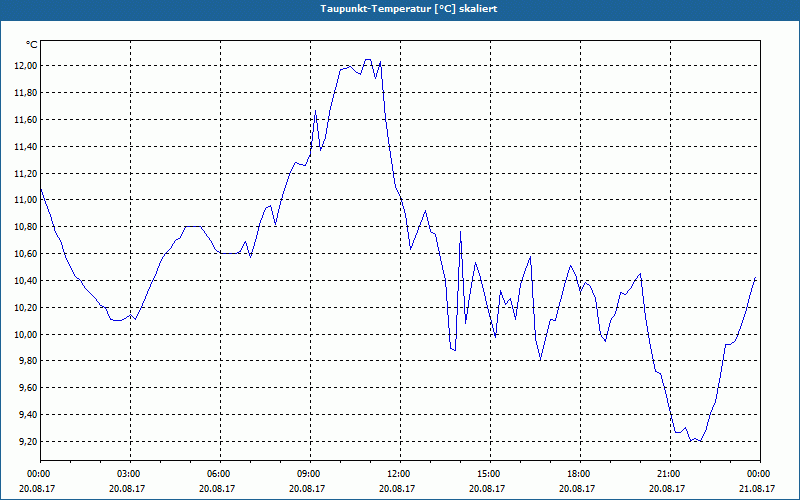The height and width of the screenshot is (500, 800).
Task: Select the 10,00 y-axis label
Action: 27,335
